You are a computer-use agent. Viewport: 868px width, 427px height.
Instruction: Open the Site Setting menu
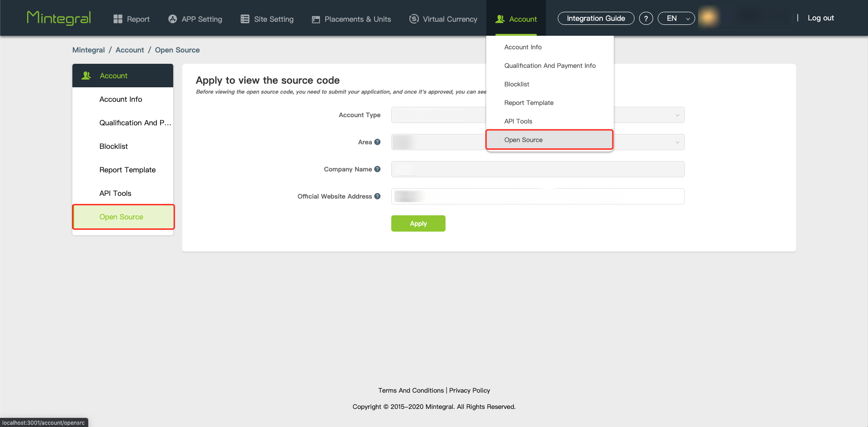click(x=267, y=19)
